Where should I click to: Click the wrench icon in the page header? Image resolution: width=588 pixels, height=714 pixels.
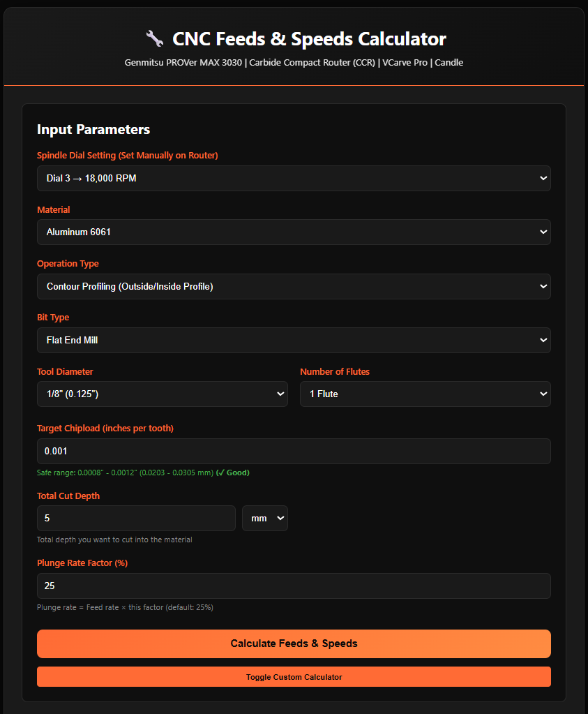(154, 38)
